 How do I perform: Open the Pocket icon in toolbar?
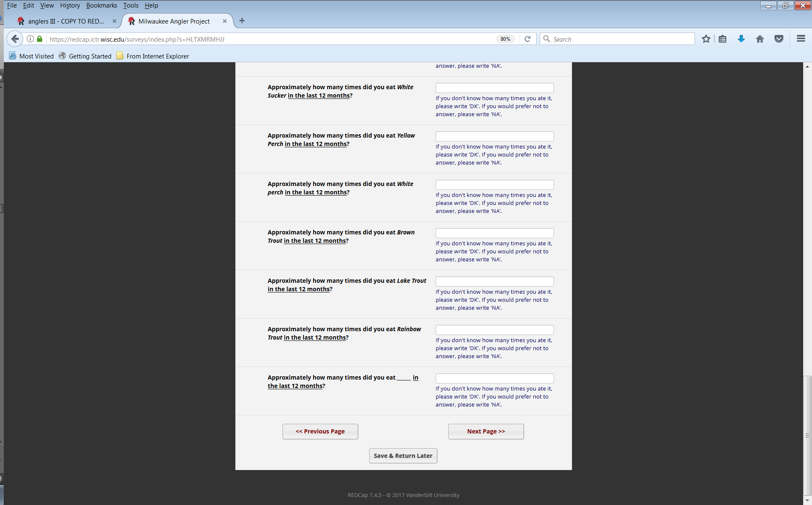[x=779, y=39]
